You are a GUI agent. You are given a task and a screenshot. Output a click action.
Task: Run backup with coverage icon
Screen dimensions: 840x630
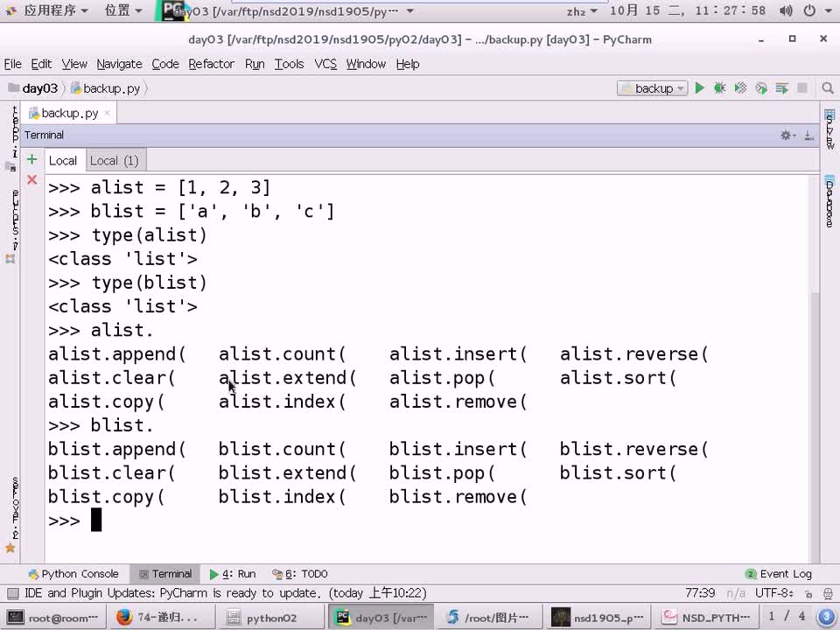click(740, 88)
